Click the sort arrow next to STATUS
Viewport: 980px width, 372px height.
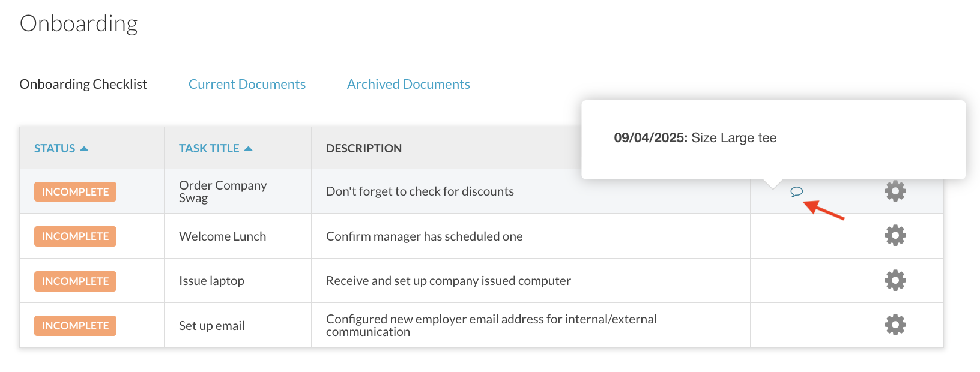point(84,149)
